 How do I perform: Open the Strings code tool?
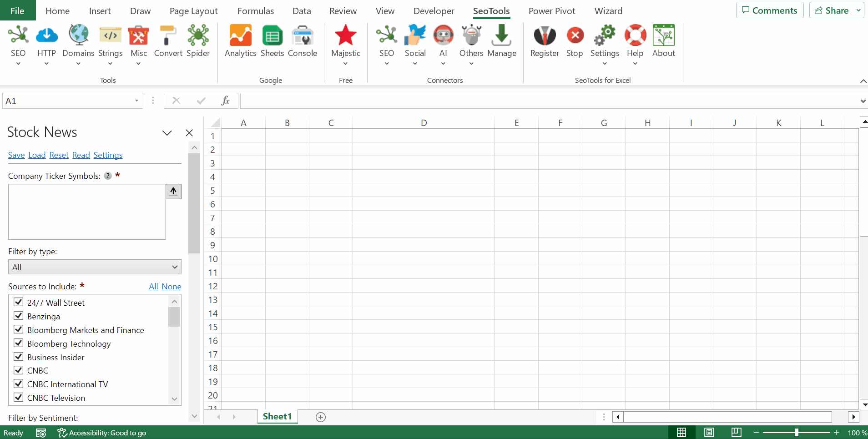(110, 35)
